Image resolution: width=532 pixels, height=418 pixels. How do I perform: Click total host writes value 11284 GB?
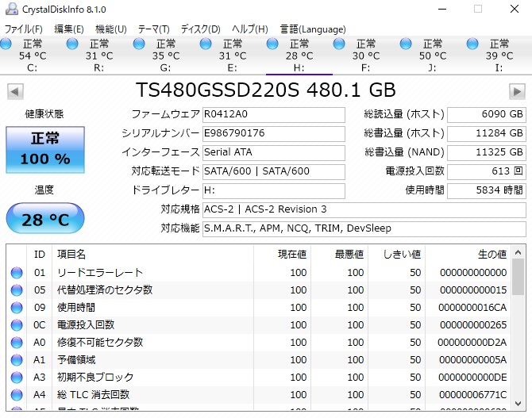point(487,133)
